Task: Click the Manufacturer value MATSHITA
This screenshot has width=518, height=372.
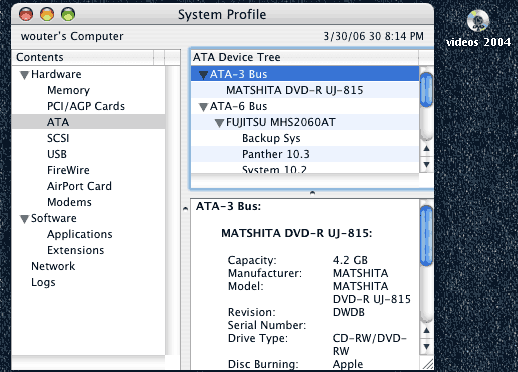Action: click(361, 273)
